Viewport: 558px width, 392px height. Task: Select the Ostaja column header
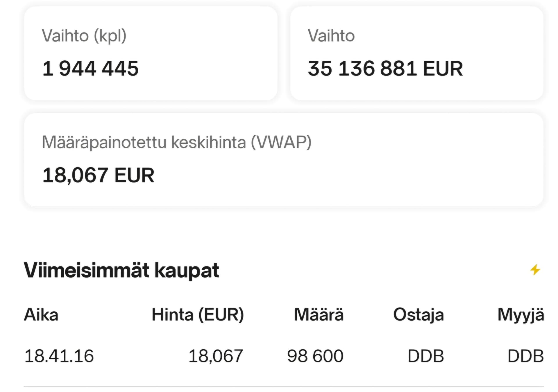click(418, 314)
